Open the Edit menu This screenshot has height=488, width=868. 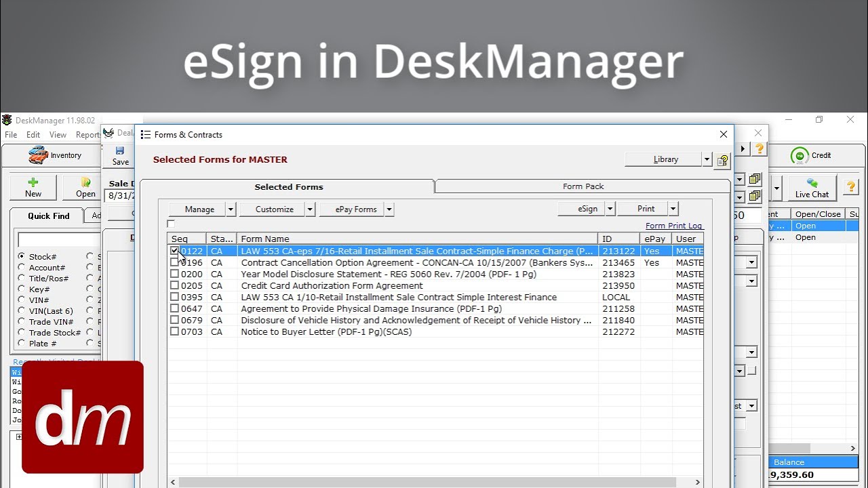33,135
